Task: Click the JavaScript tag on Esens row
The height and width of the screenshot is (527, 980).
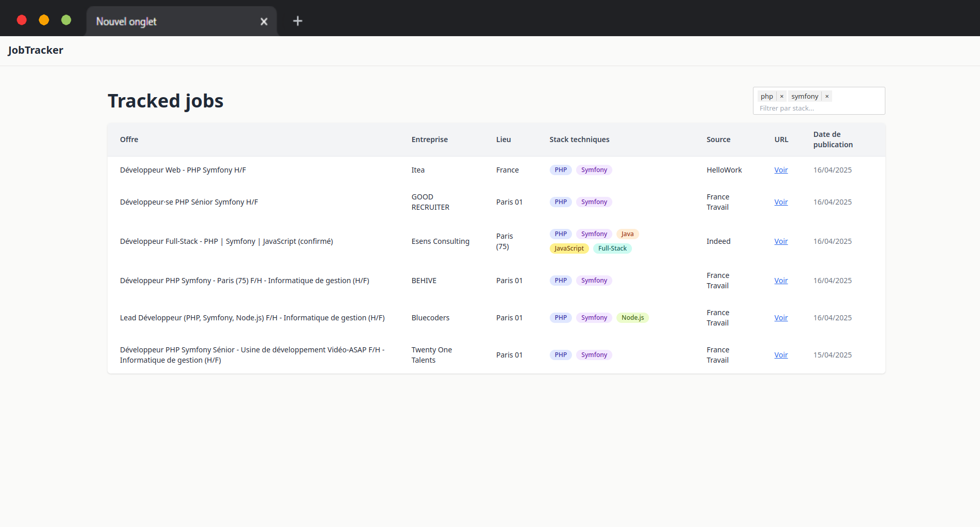Action: click(569, 249)
